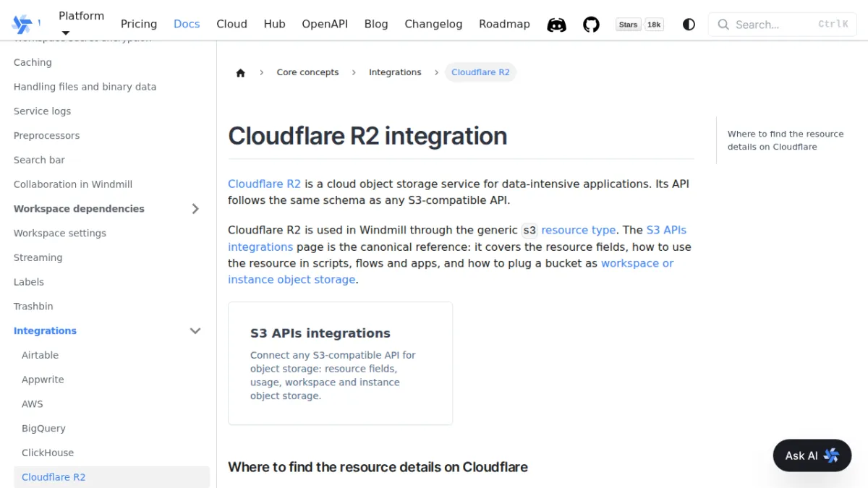868x488 pixels.
Task: Expand Workspace dependencies chevron
Action: (x=195, y=209)
